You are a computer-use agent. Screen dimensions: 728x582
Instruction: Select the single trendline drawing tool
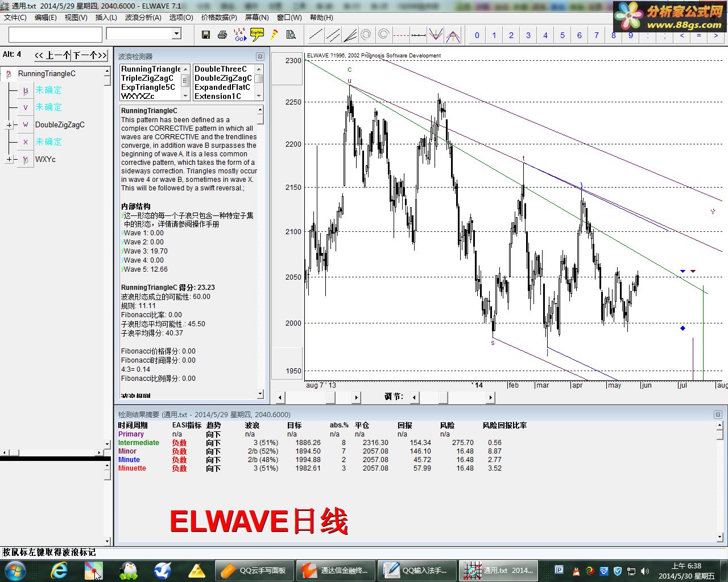[x=316, y=35]
